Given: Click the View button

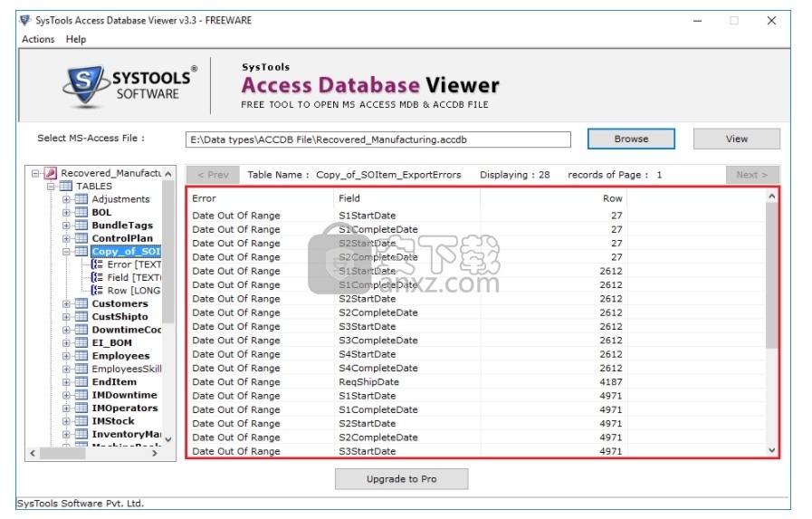Looking at the screenshot, I should (736, 139).
